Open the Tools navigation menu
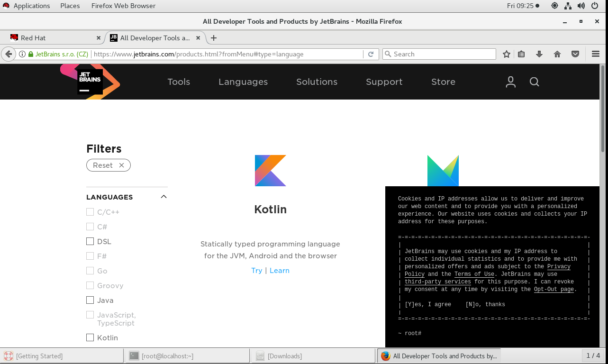 coord(179,82)
